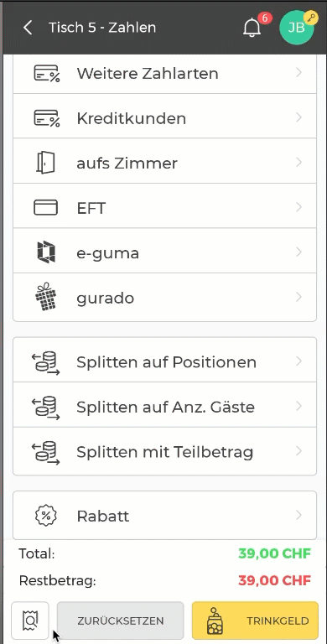The height and width of the screenshot is (644, 327).
Task: Click the red Restbetrag amount
Action: pos(274,581)
